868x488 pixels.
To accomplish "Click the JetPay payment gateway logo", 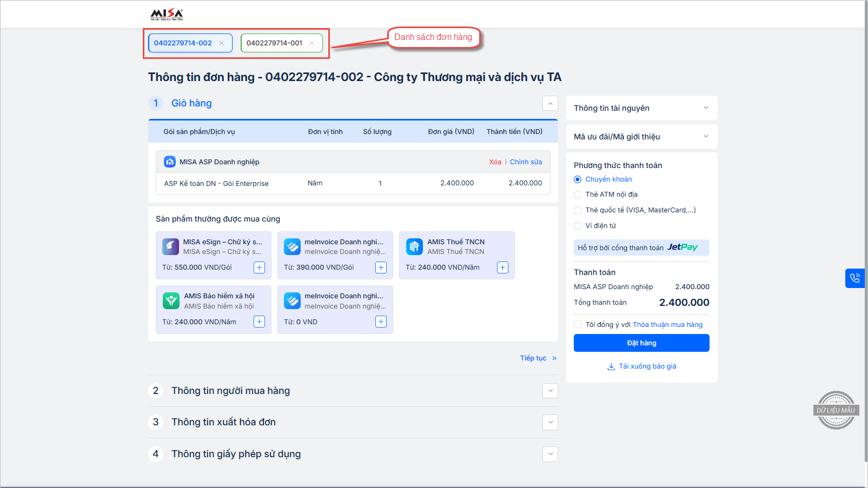I will pos(683,247).
